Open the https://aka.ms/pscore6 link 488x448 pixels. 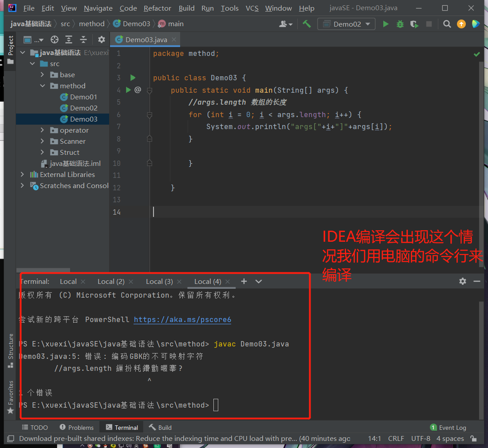[182, 319]
